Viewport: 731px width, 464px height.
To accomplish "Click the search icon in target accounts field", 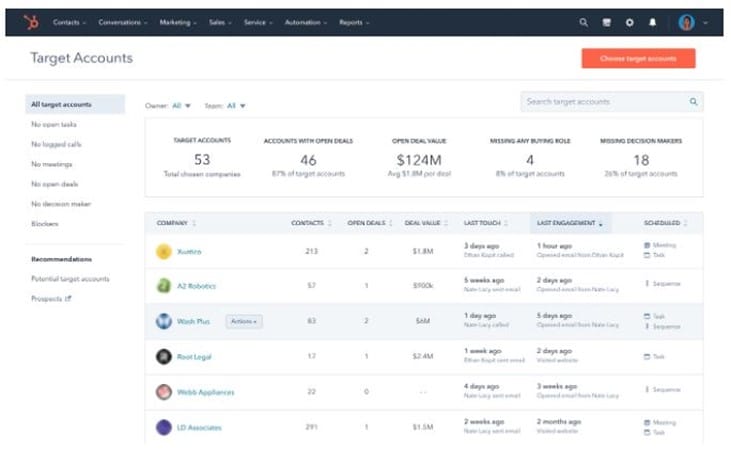I will 693,102.
